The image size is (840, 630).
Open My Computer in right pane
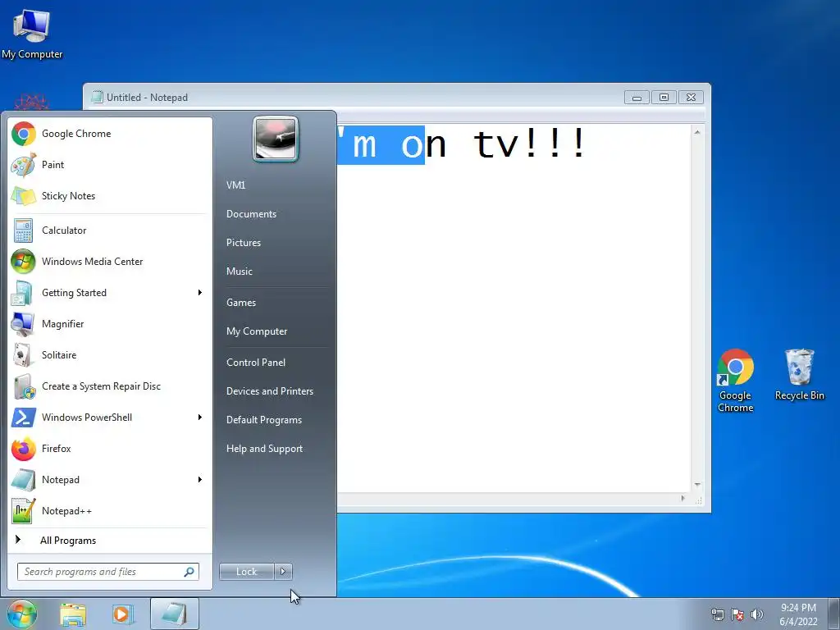tap(257, 331)
